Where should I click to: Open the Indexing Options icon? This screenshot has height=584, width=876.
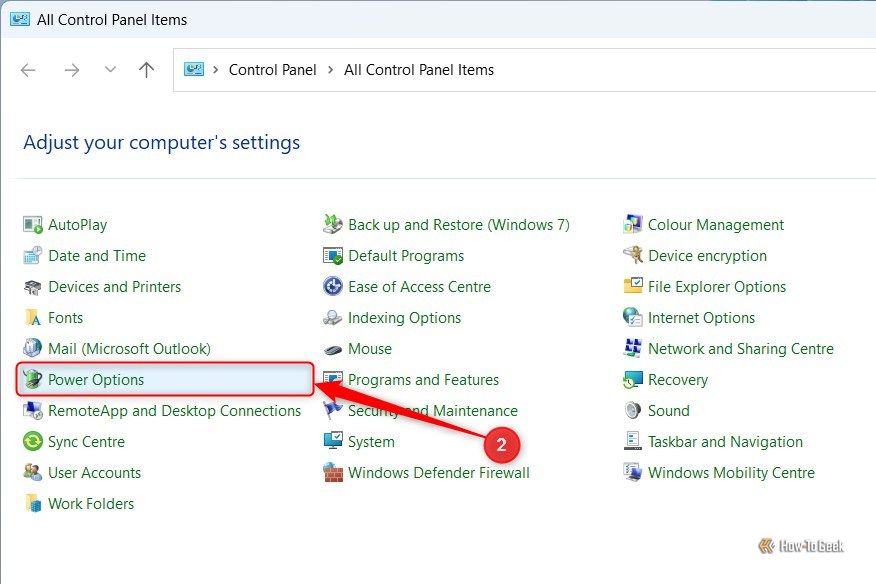tap(333, 317)
